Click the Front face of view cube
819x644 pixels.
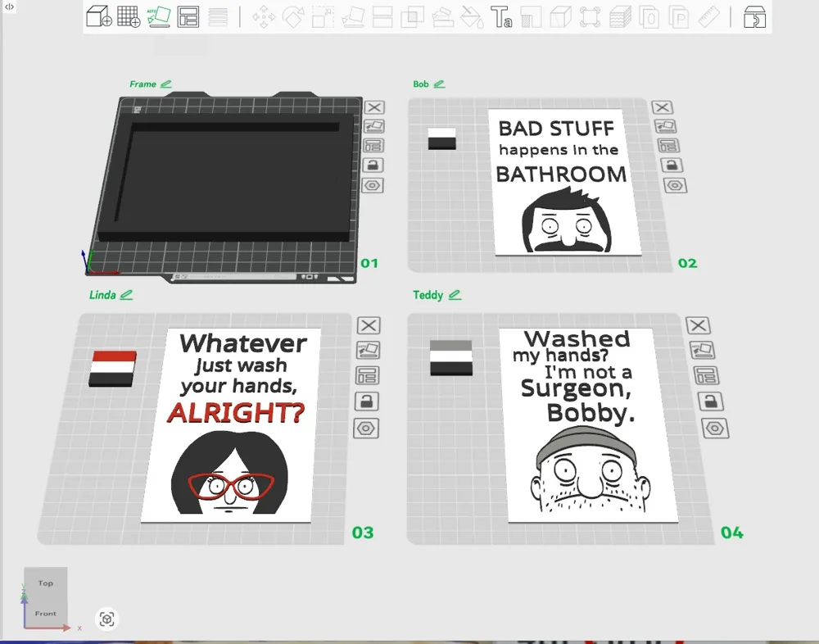click(45, 613)
